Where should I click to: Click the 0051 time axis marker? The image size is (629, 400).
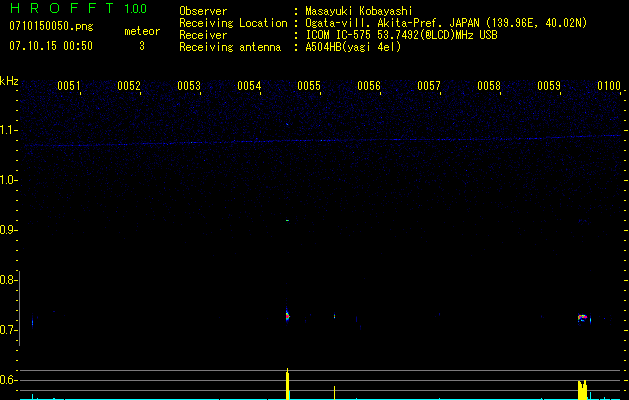tap(69, 86)
